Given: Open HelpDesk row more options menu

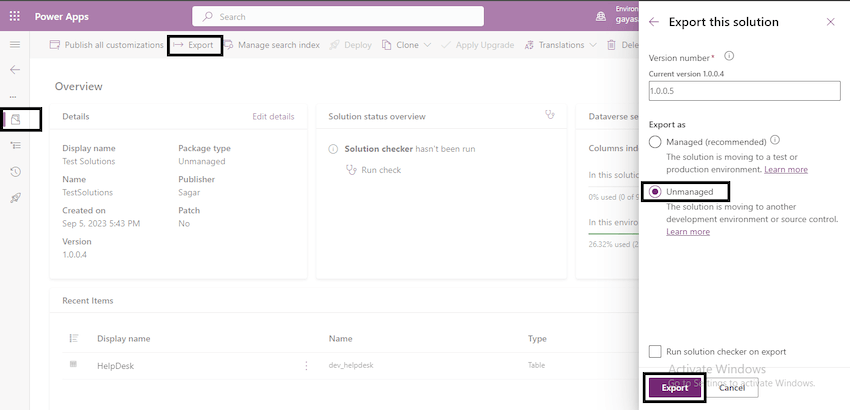Looking at the screenshot, I should point(306,366).
